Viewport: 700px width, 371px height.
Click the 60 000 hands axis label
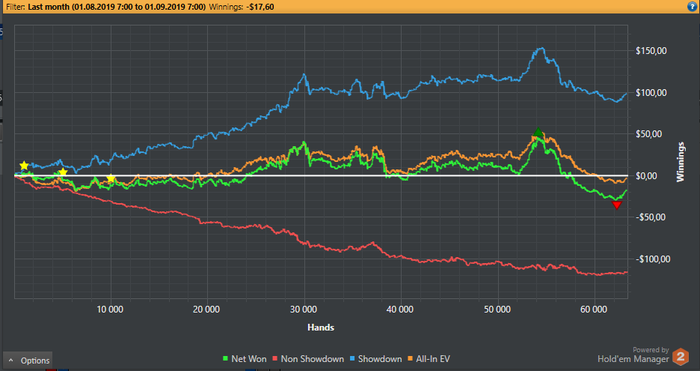tap(594, 309)
